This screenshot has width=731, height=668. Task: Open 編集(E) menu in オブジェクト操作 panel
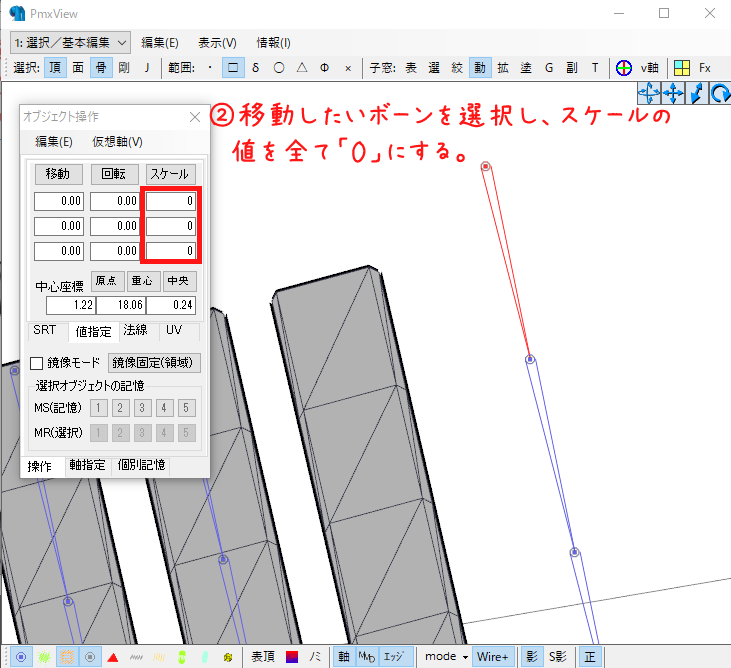point(54,142)
